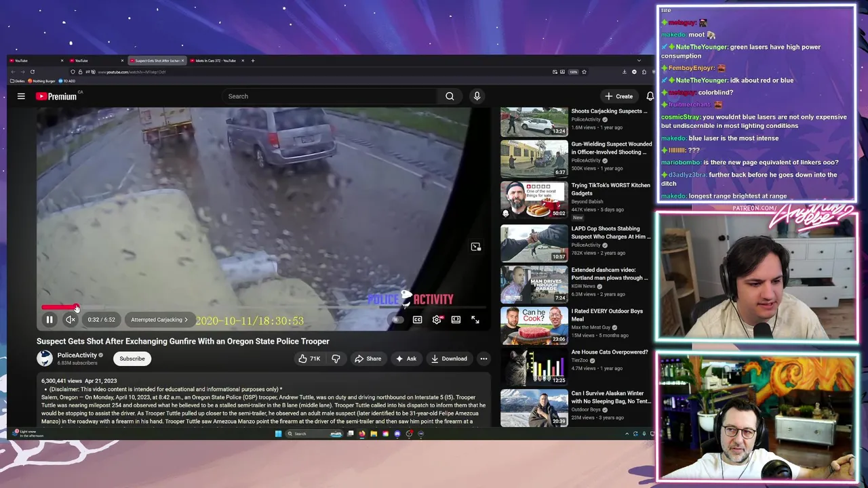868x488 pixels.
Task: Expand the browser tab list chevron
Action: (x=638, y=61)
